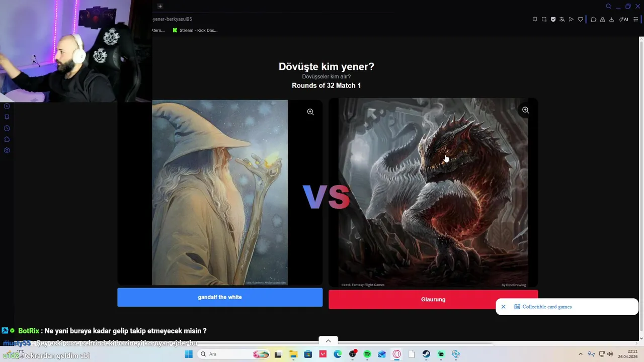Image resolution: width=644 pixels, height=362 pixels.
Task: Open the AI assistant toolbar icon
Action: coord(623,19)
